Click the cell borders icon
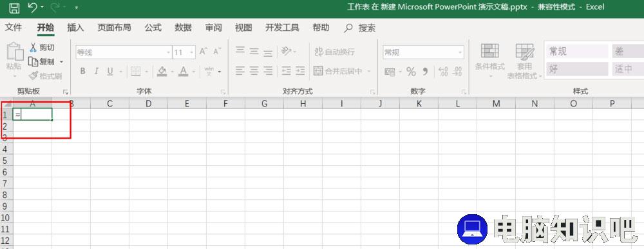 tap(136, 72)
